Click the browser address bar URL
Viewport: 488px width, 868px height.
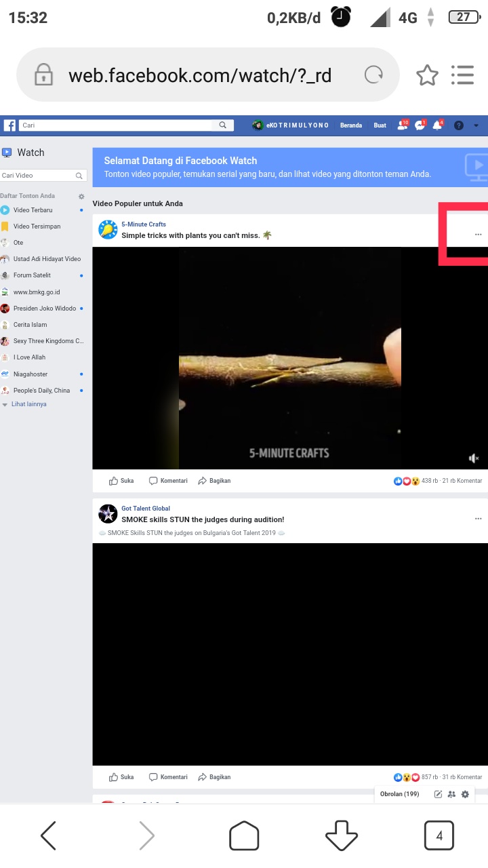tap(200, 75)
